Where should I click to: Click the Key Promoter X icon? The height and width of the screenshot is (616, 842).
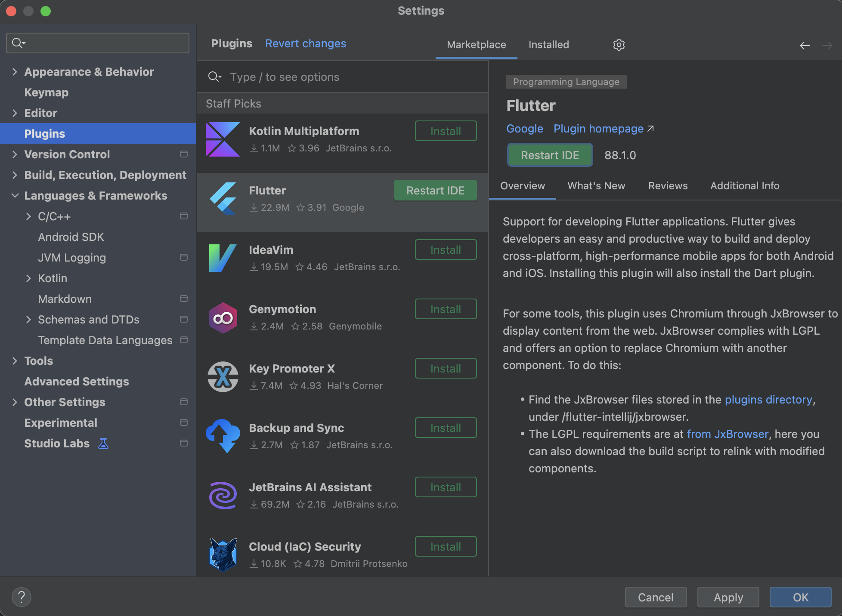coord(223,377)
